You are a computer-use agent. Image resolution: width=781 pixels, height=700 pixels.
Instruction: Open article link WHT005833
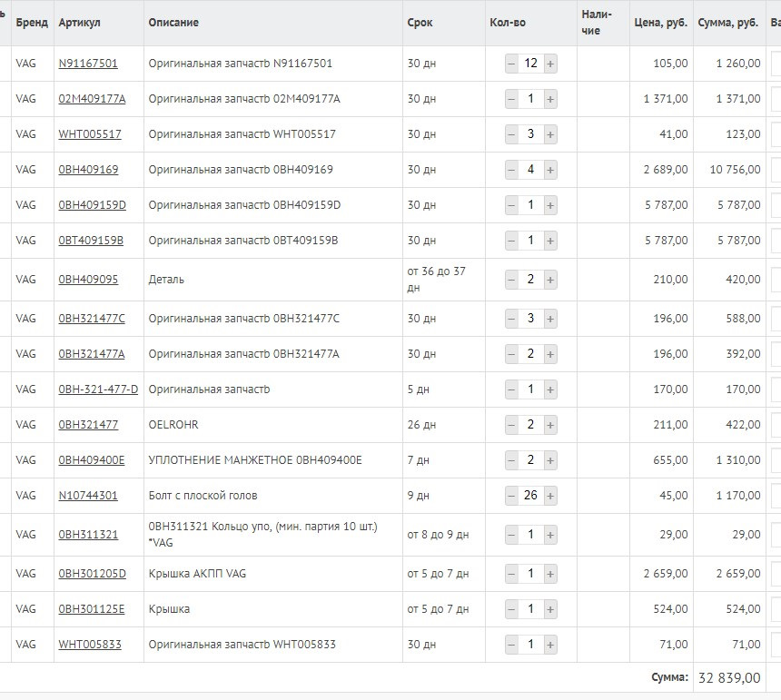[x=90, y=645]
